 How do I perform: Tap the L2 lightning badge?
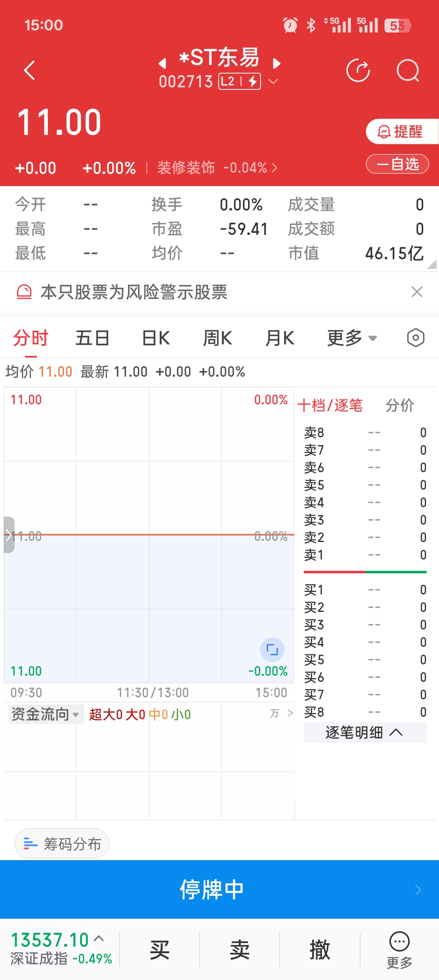(240, 81)
